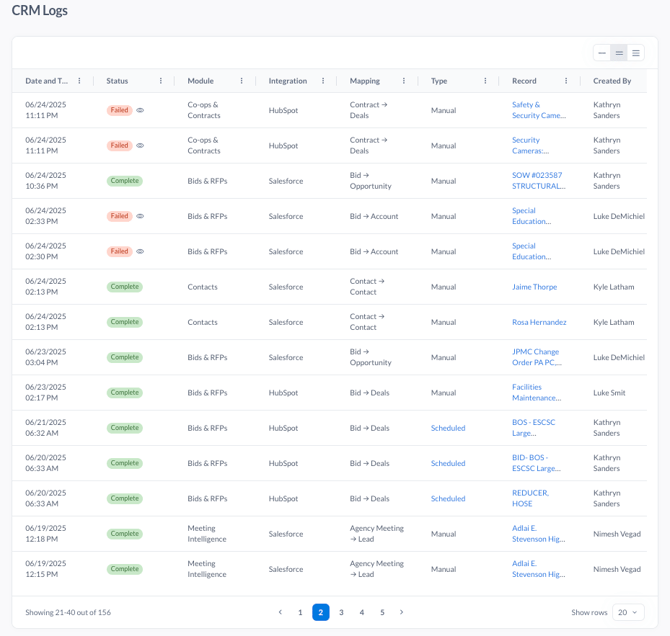Expand the Show rows 20 dropdown

point(628,612)
